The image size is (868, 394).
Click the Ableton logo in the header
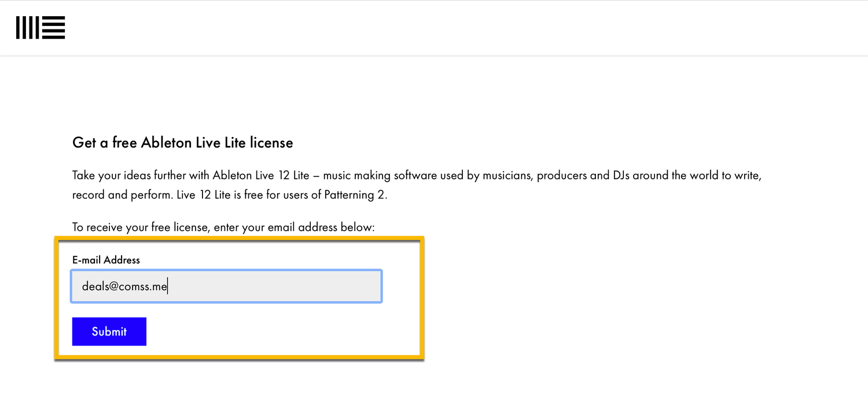(x=41, y=28)
